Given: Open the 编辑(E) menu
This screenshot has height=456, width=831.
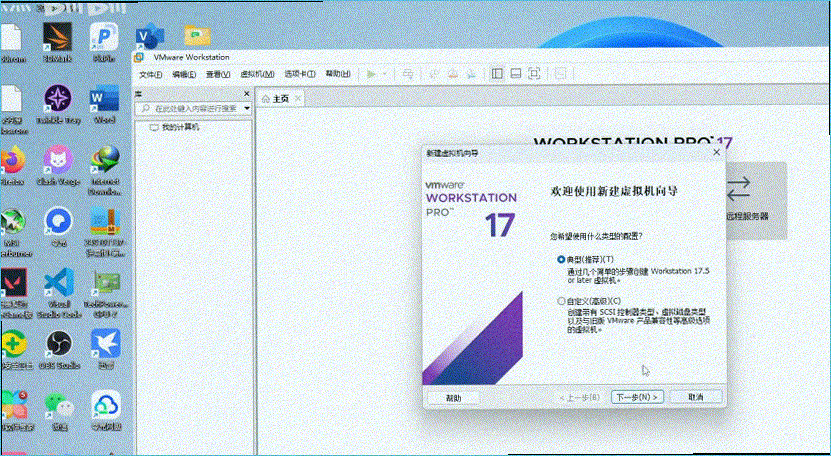Looking at the screenshot, I should (184, 74).
